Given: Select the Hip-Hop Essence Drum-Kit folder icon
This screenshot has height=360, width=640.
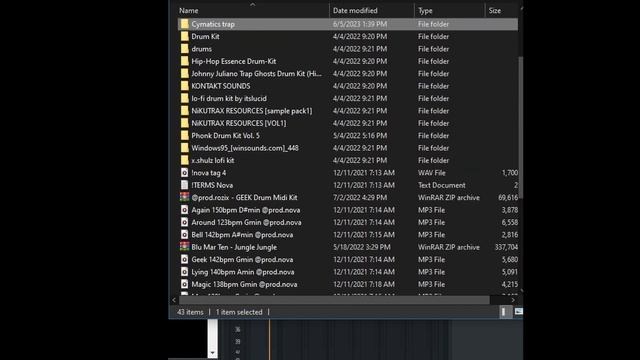Looking at the screenshot, I should (184, 61).
